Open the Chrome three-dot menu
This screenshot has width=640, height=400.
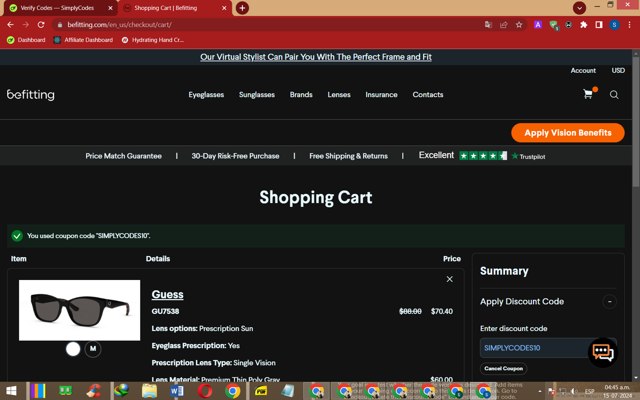pos(629,25)
